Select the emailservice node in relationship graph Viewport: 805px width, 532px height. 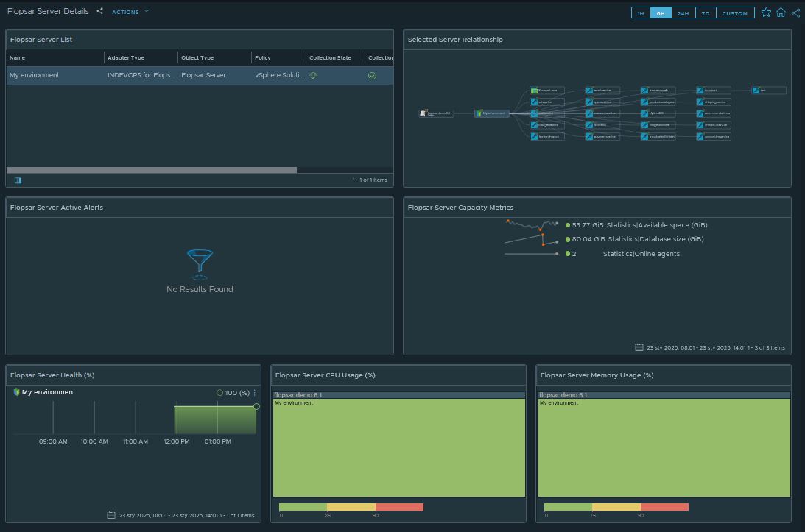[602, 91]
